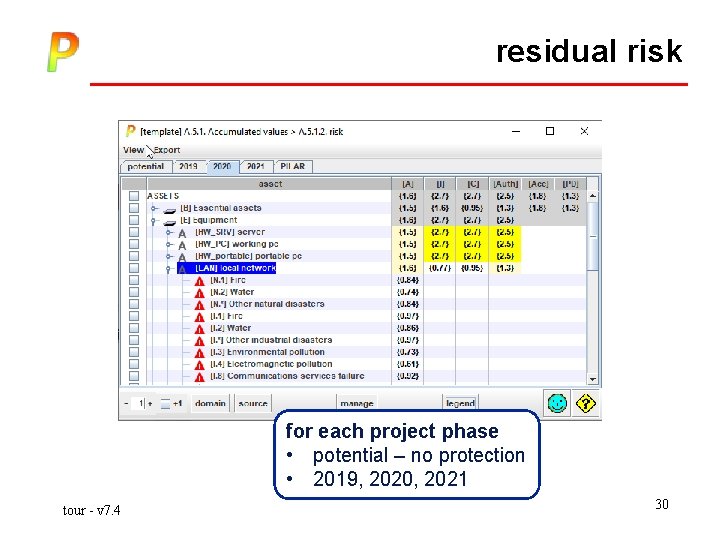Click the threat icon beside [I.2] Water
The image size is (720, 540).
(199, 328)
